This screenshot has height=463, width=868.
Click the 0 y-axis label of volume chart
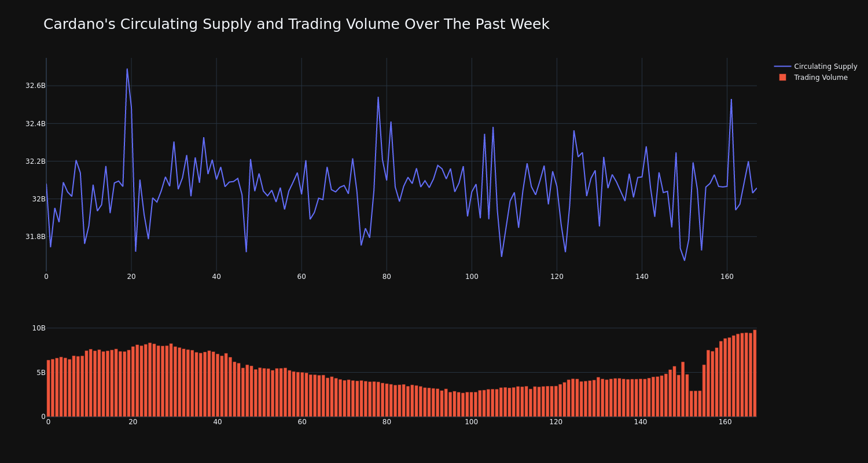[43, 416]
